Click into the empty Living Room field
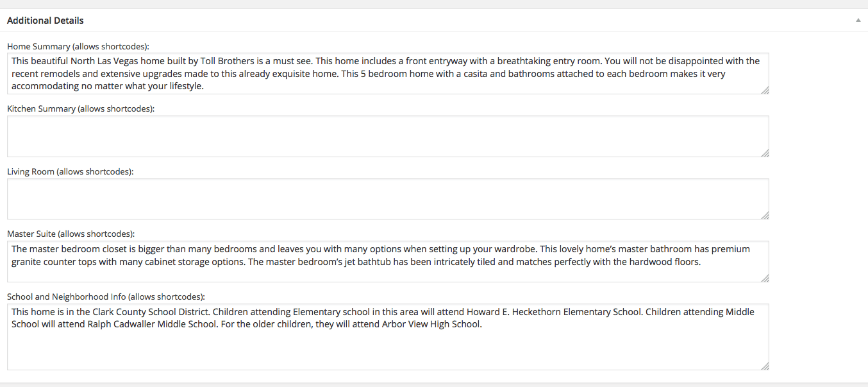The width and height of the screenshot is (868, 387). click(388, 199)
